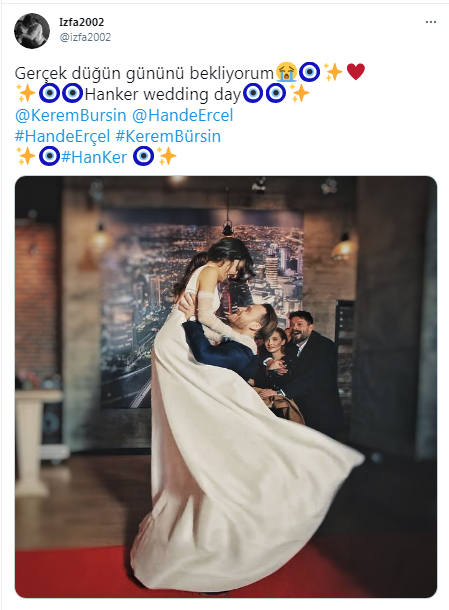
Task: Click the evil eye emoji right before #HanKer
Action: point(49,156)
